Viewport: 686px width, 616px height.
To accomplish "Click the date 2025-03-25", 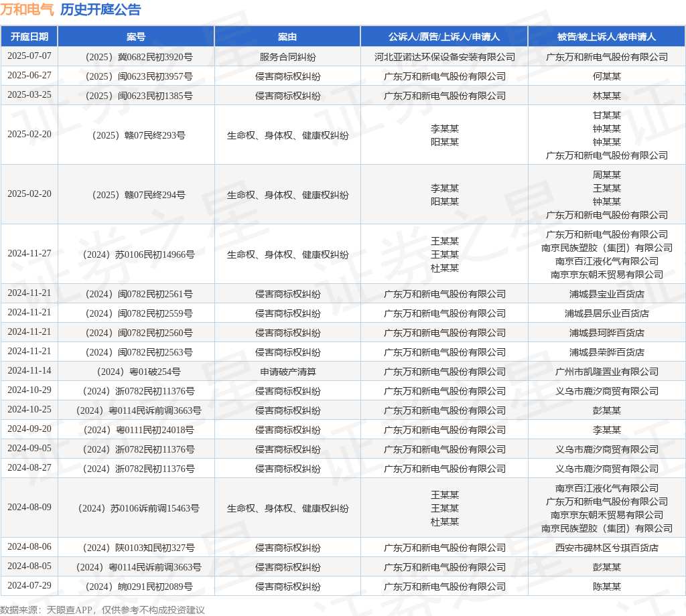I will click(x=29, y=94).
